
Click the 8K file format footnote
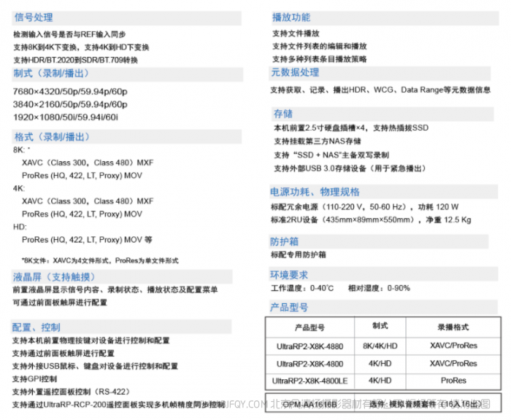click(100, 260)
